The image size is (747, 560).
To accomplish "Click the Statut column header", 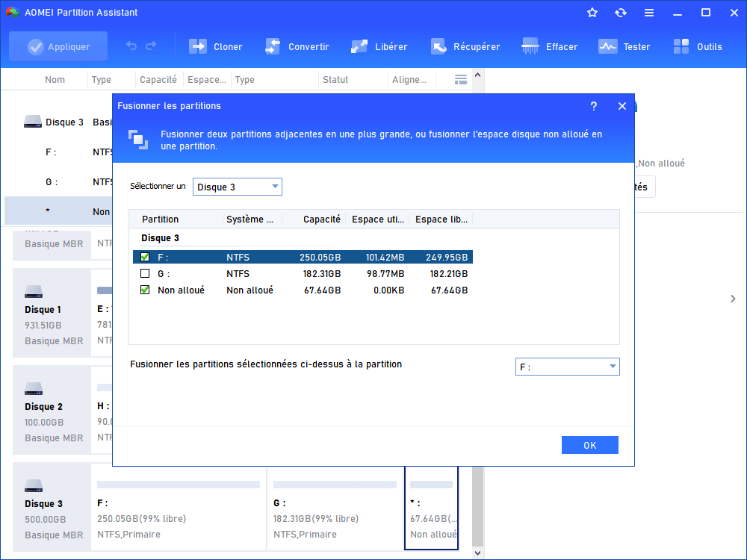I will (335, 80).
